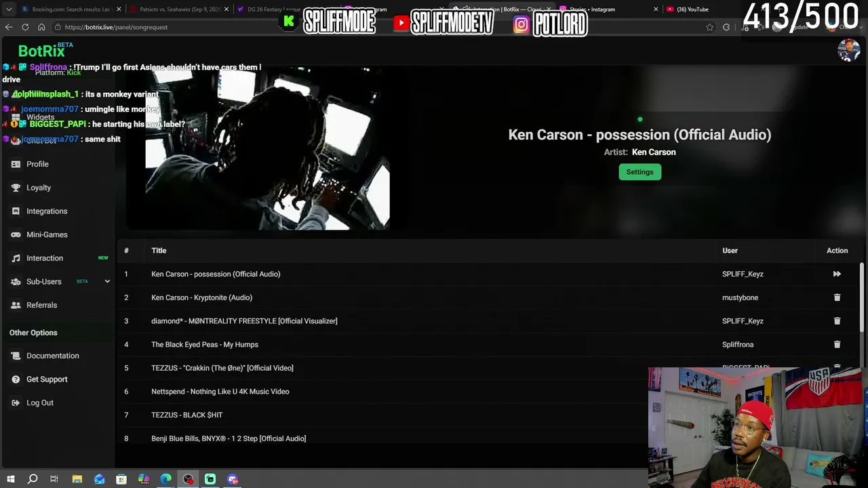Open Mini-Games menu item
Image resolution: width=868 pixels, height=488 pixels.
[x=47, y=235]
